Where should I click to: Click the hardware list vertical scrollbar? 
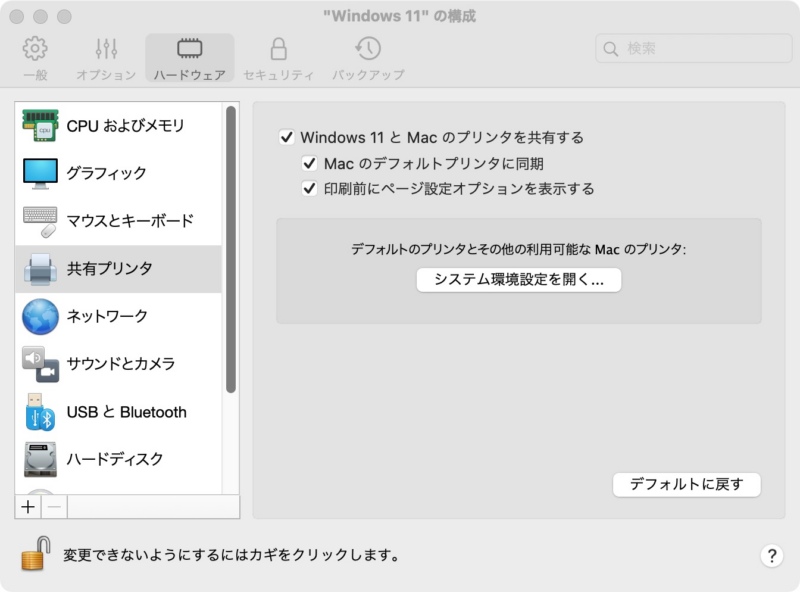231,250
